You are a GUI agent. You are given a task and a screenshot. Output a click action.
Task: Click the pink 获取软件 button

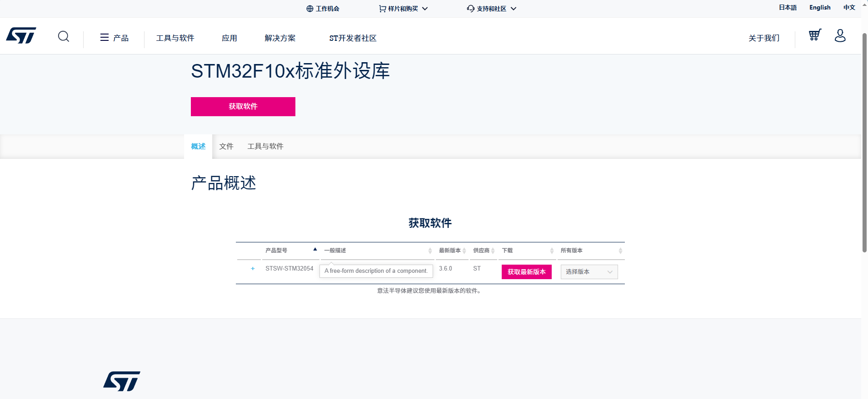243,107
